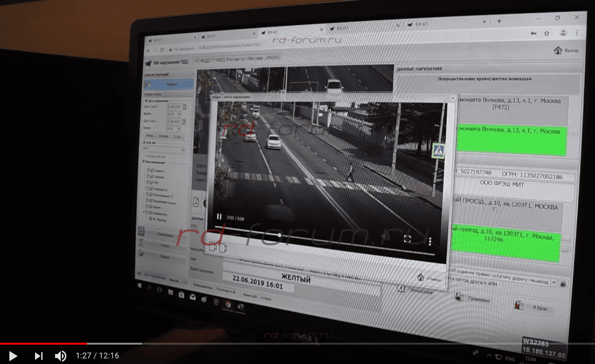The height and width of the screenshot is (364, 595).
Task: Open the end-date calendar picker icon
Action: 184,122
